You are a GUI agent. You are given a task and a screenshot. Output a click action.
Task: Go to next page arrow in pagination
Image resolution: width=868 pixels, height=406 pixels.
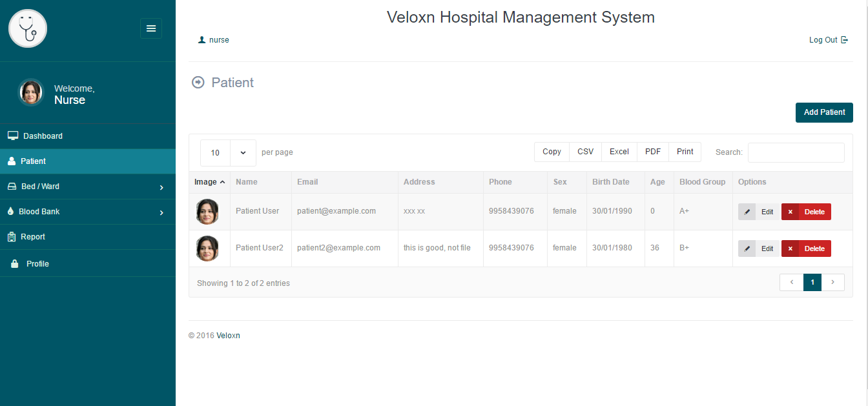(x=833, y=282)
